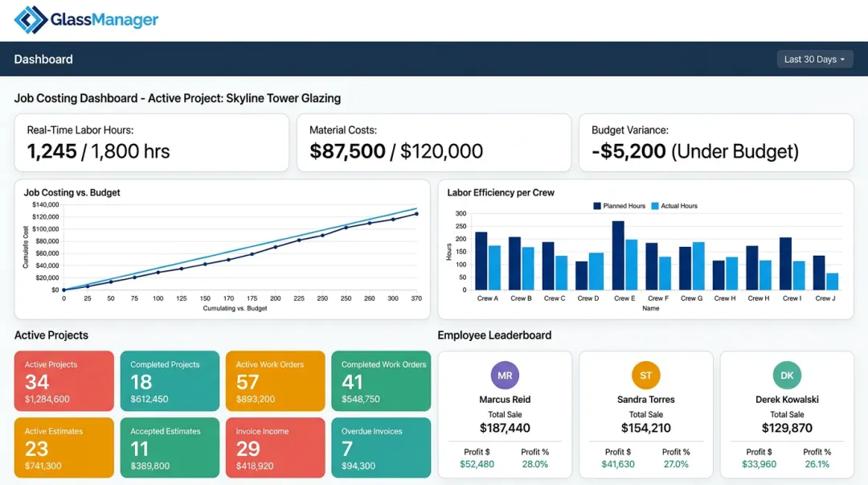Click Marcus Reid profit percent 28.0%
The image size is (868, 485).
click(x=534, y=464)
